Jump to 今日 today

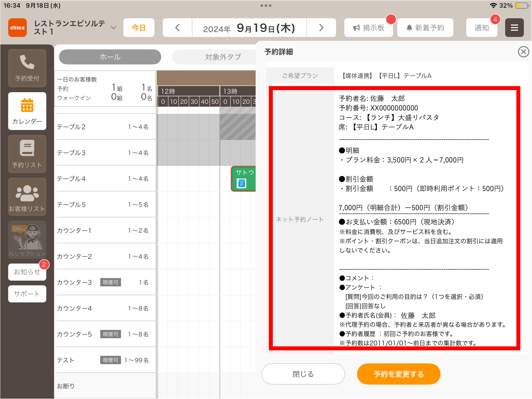(x=139, y=28)
